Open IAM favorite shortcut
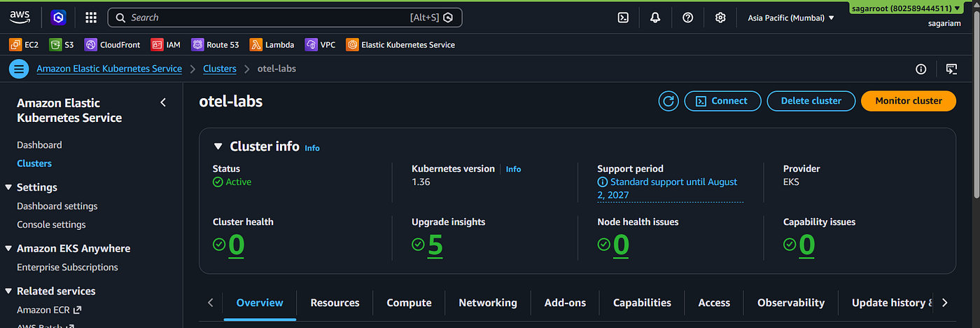The width and height of the screenshot is (980, 328). (166, 45)
